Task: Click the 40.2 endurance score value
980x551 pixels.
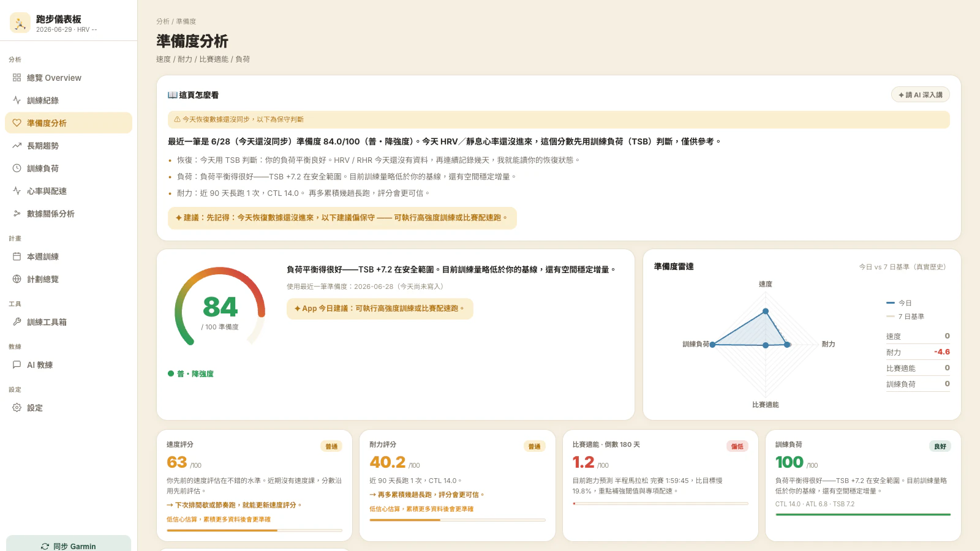Action: pos(388,462)
